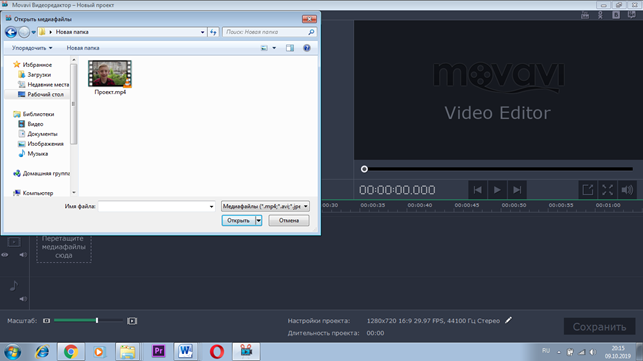Click the forward navigation arrow in dialog
This screenshot has height=361, width=643.
coord(24,32)
